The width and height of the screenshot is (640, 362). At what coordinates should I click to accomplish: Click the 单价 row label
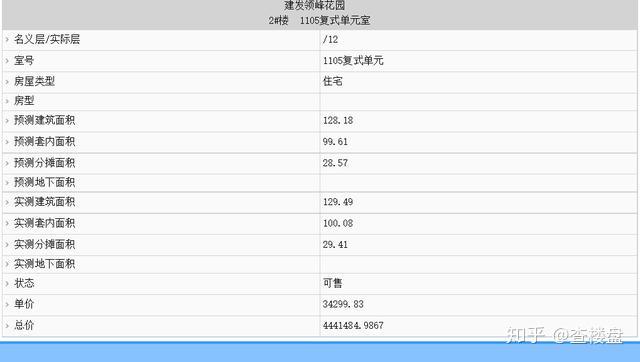[24, 304]
